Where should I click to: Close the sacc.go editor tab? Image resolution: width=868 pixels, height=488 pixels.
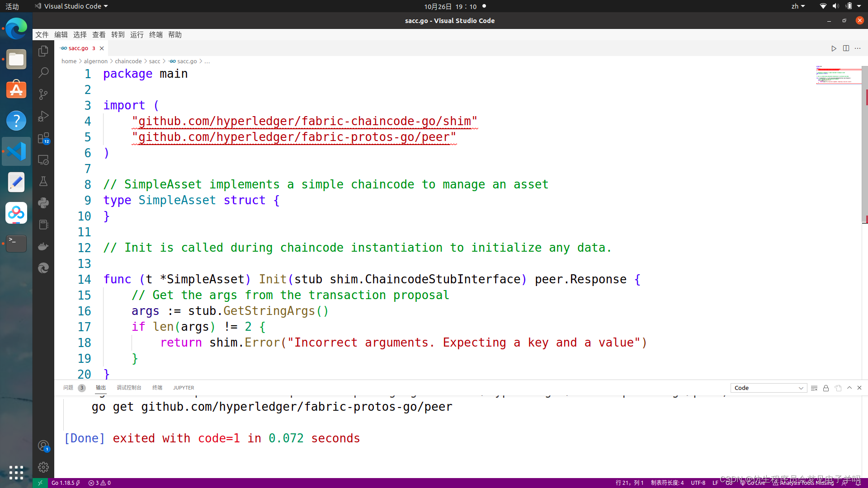click(x=102, y=48)
